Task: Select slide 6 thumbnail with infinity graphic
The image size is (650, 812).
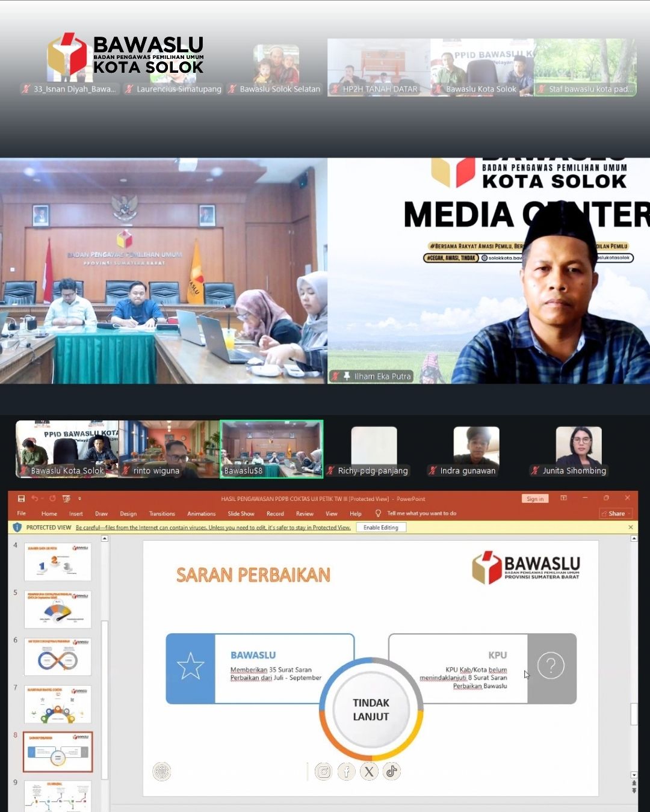Action: click(x=58, y=657)
